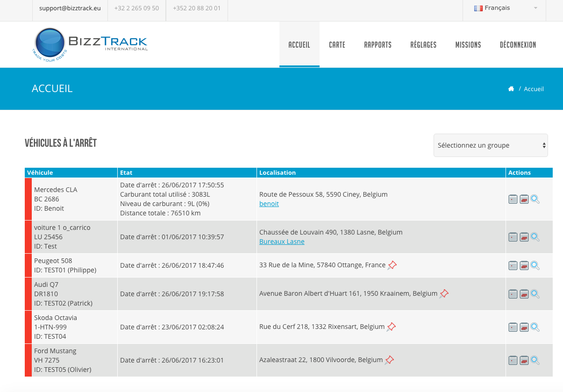Click stop date 26/06/2017 18:47:46
Screen dimensions: 563x392
click(x=192, y=265)
